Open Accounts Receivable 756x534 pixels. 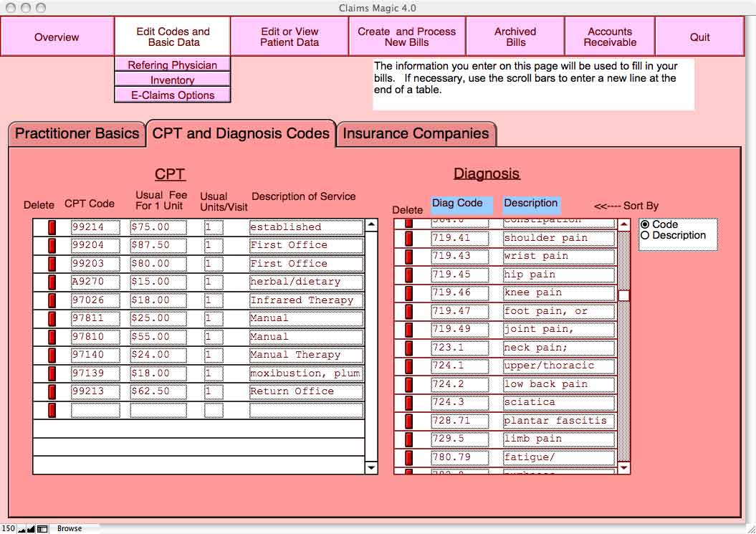(x=610, y=37)
